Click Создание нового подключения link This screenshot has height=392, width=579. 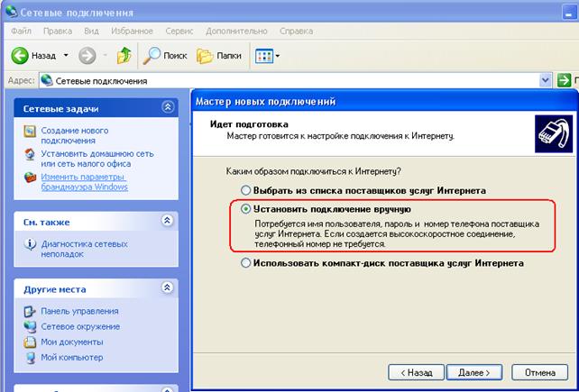click(75, 135)
